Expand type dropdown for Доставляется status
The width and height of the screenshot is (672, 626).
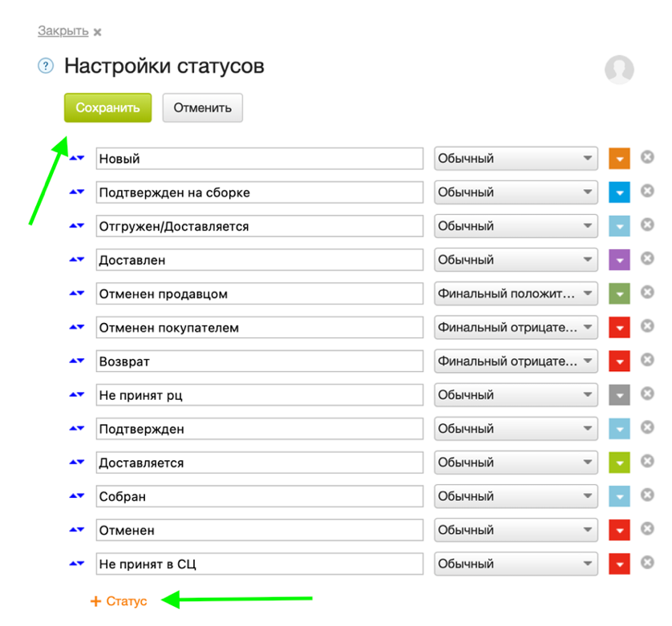[x=516, y=462]
